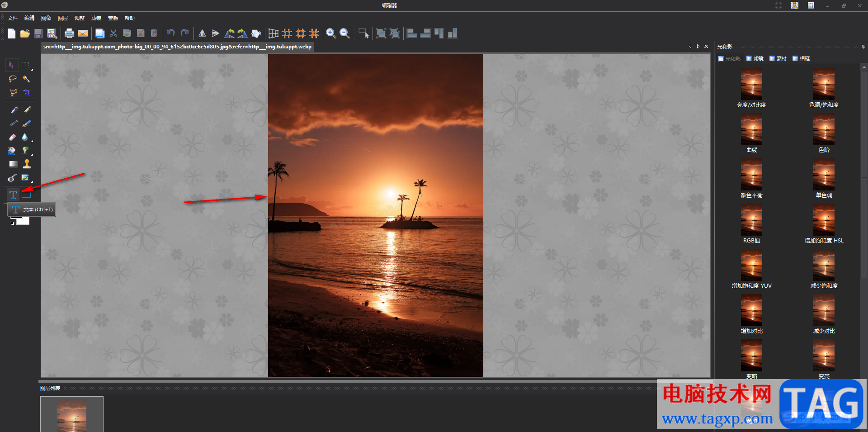Open the RGB值 adjustment
868x432 pixels.
(x=751, y=224)
